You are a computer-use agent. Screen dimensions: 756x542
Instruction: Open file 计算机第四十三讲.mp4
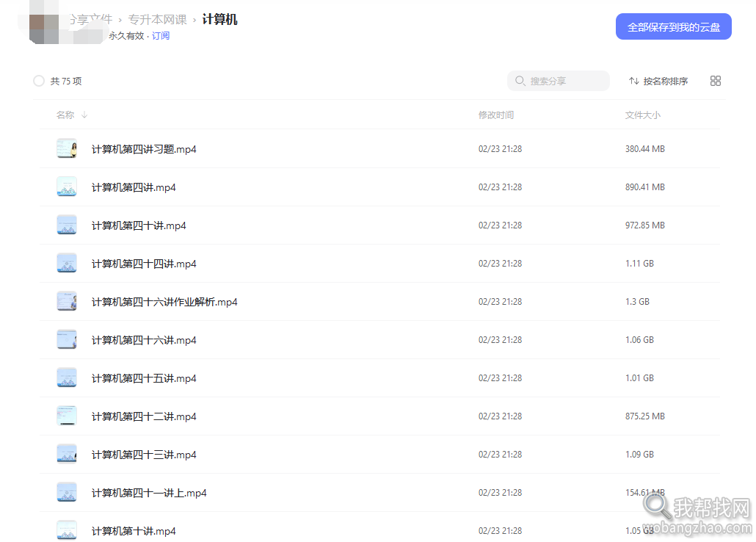(x=144, y=454)
